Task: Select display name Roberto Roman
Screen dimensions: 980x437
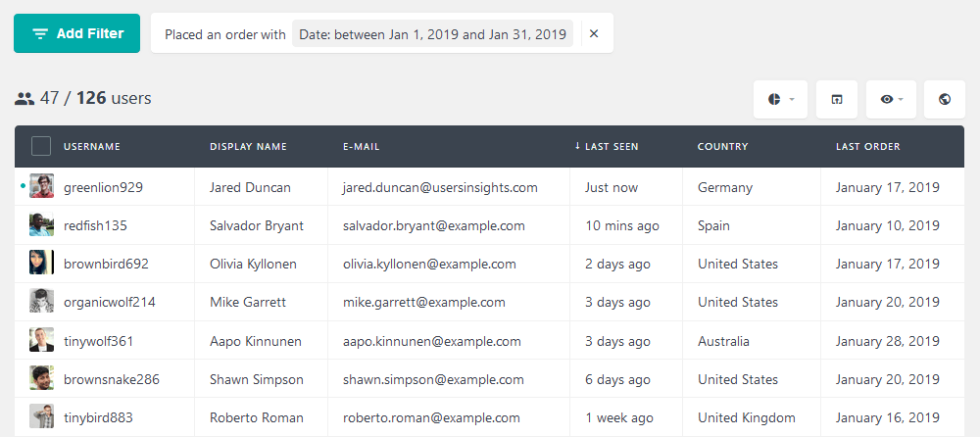Action: (257, 417)
